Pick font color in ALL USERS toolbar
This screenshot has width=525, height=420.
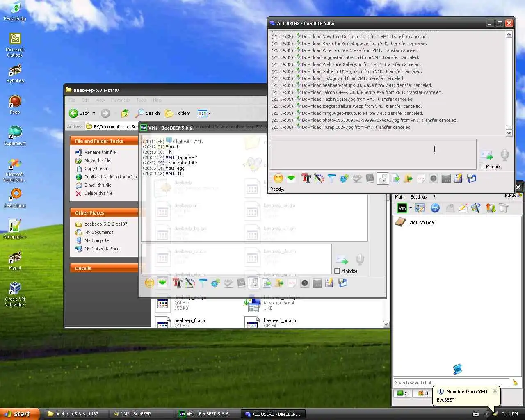[319, 178]
